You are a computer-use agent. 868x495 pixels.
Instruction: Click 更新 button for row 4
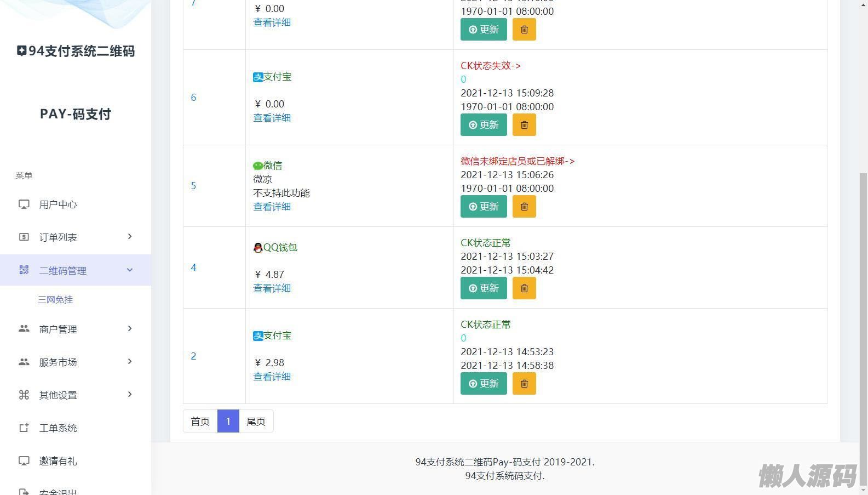pos(484,288)
